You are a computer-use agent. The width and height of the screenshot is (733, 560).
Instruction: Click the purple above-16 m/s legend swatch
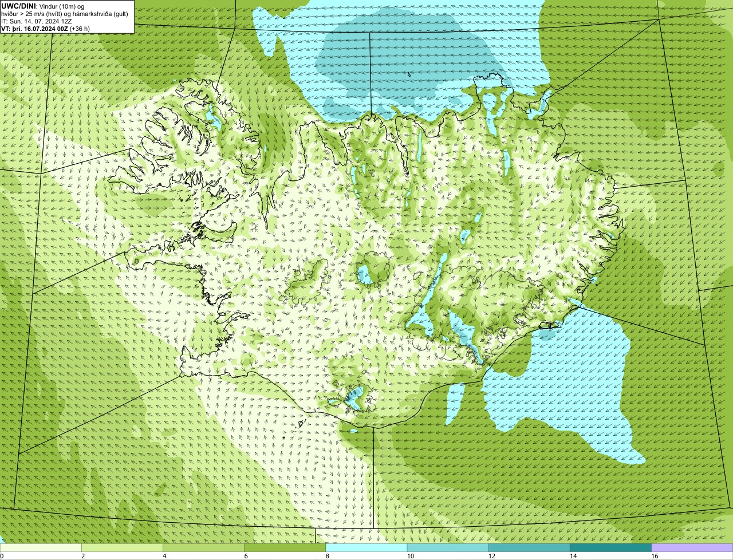692,547
